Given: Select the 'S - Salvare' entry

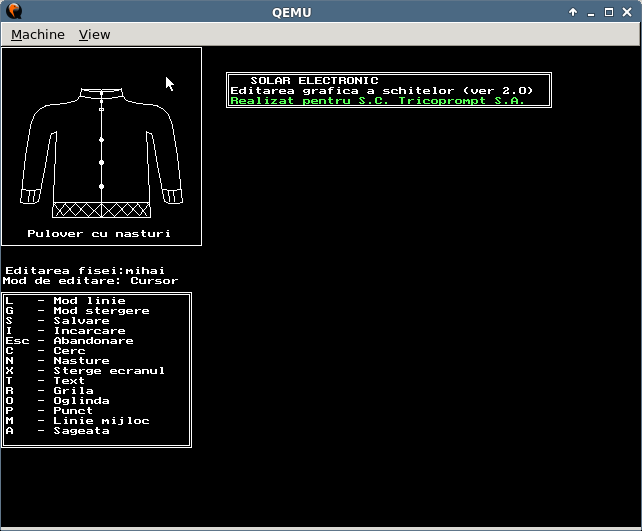Looking at the screenshot, I should (x=57, y=321).
